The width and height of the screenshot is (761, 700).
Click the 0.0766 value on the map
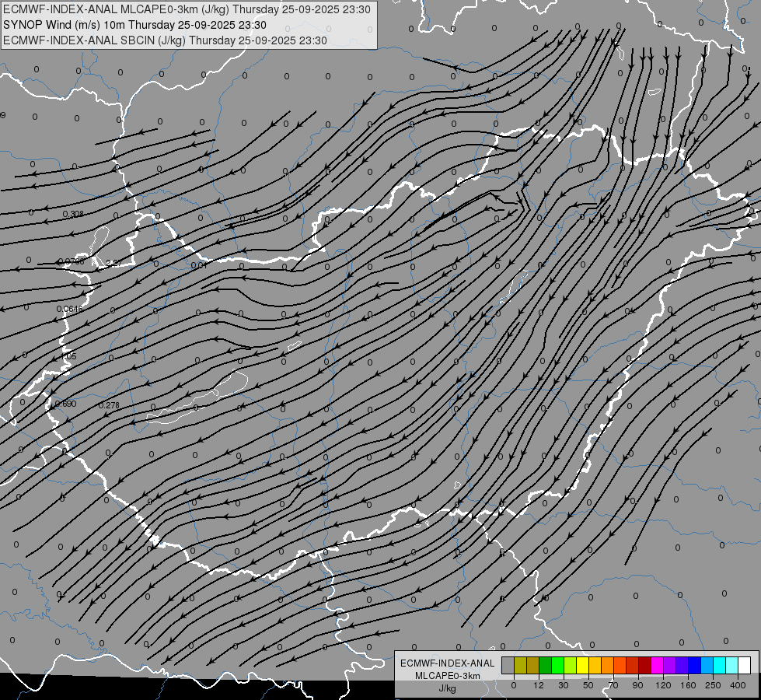[71, 261]
